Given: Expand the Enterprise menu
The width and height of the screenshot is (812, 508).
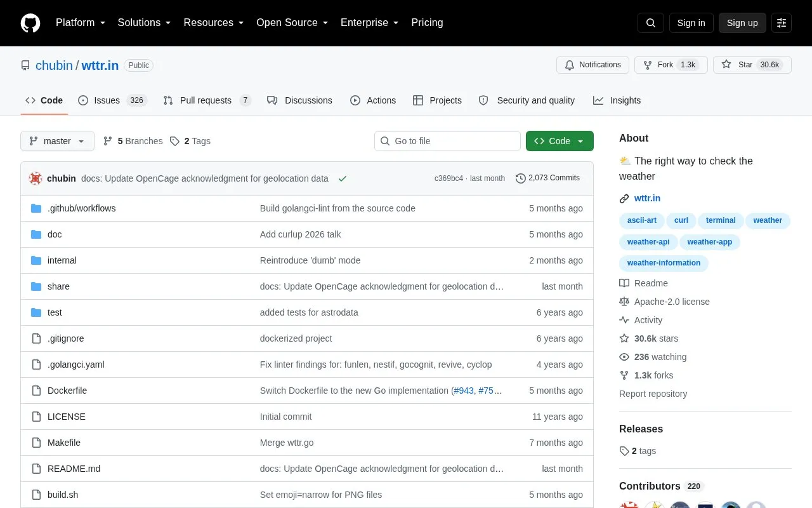Looking at the screenshot, I should [x=369, y=23].
